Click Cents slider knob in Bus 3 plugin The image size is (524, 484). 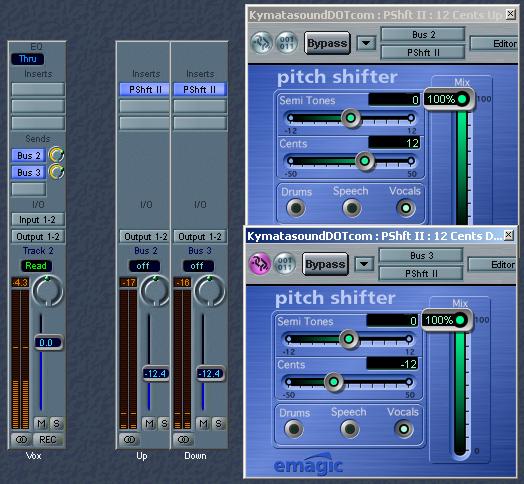334,382
